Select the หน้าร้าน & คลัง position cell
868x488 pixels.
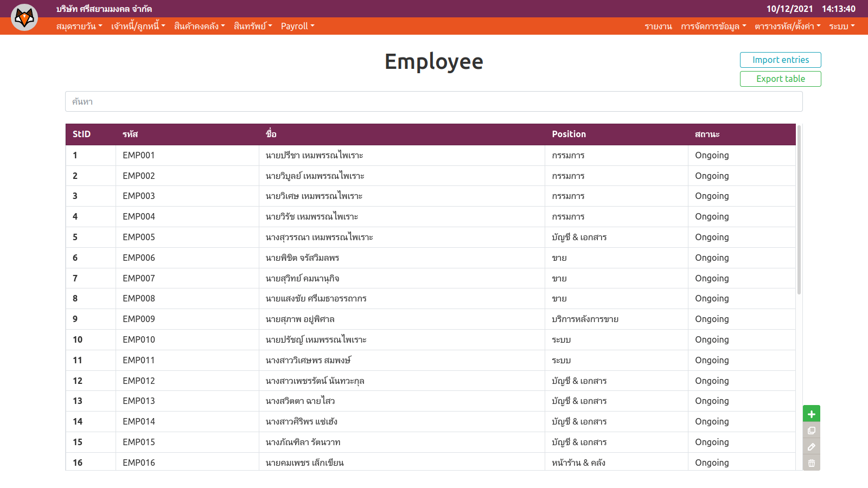617,461
